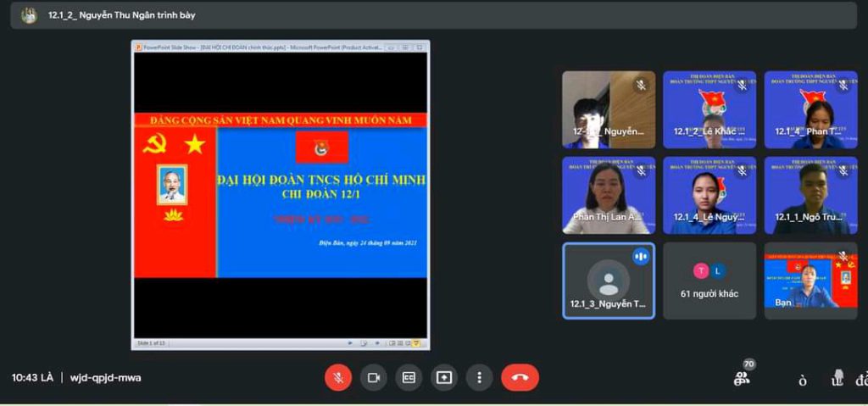Image resolution: width=868 pixels, height=406 pixels.
Task: Click the 'ĐẠI HỘI ĐOÀN TNCS HỒ CHÍ MINH' slide heading
Action: point(321,180)
